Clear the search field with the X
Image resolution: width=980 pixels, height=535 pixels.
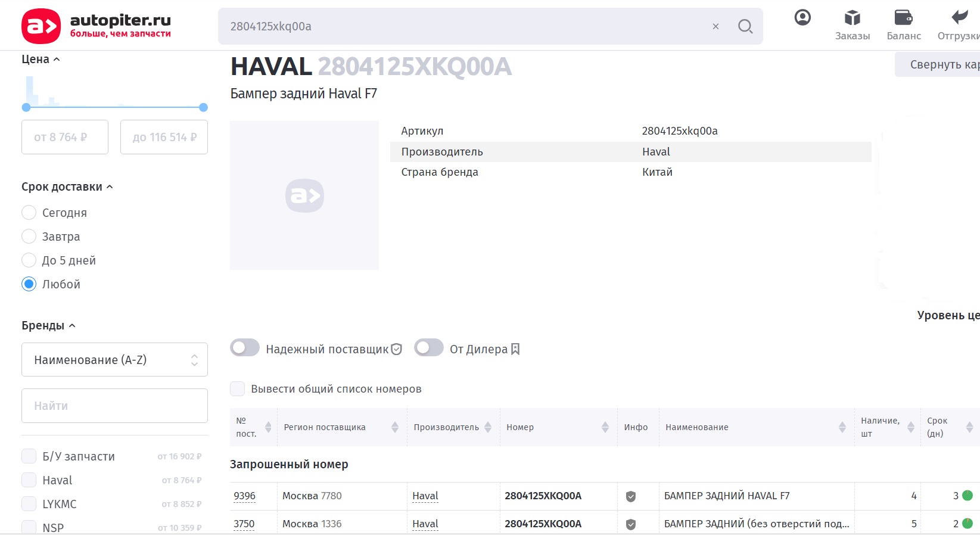point(715,26)
